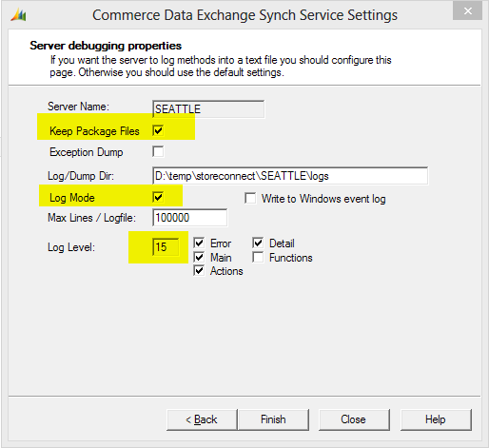Uncheck the Actions log level checkbox
The width and height of the screenshot is (489, 448).
pyautogui.click(x=199, y=271)
